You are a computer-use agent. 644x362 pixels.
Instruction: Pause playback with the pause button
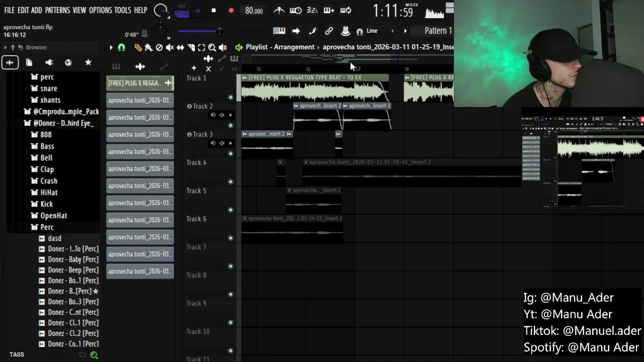(198, 11)
